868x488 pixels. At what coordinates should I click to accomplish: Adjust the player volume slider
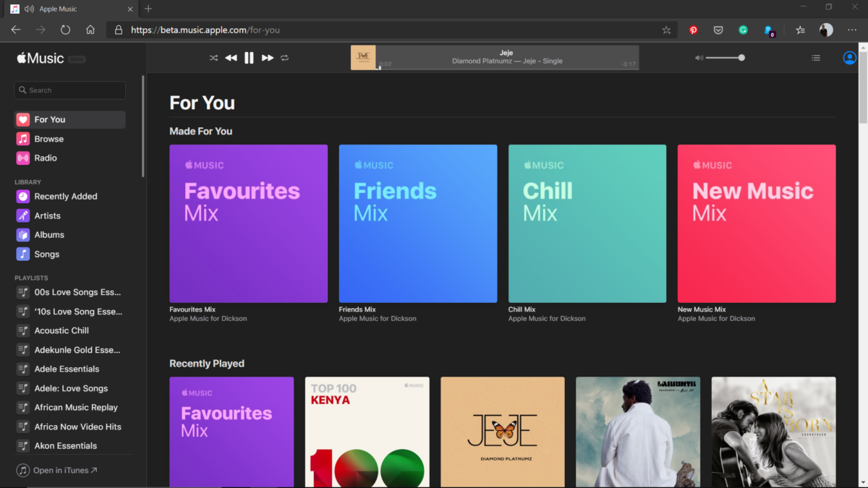[x=726, y=58]
